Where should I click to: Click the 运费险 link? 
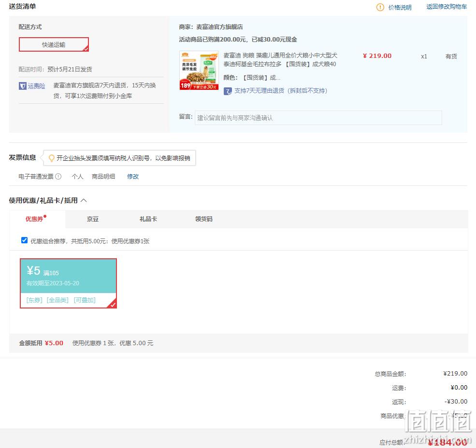coord(36,86)
